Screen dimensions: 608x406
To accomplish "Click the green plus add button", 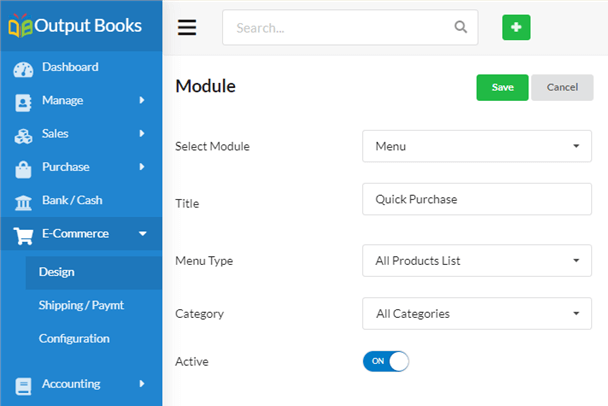I will [516, 28].
